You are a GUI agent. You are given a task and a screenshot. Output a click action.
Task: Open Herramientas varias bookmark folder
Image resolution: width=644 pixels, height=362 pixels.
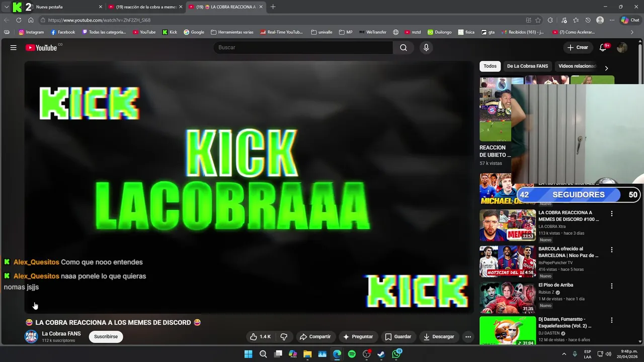coord(232,32)
